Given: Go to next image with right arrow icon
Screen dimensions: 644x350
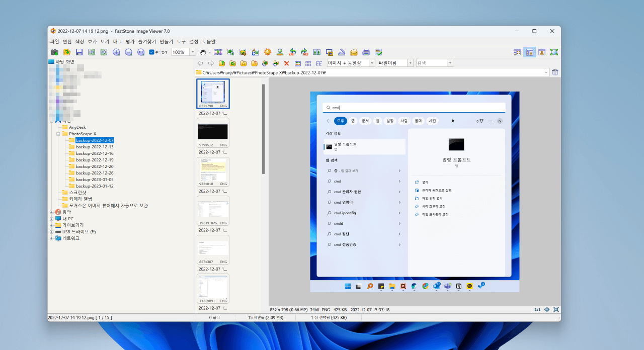Looking at the screenshot, I should click(104, 52).
